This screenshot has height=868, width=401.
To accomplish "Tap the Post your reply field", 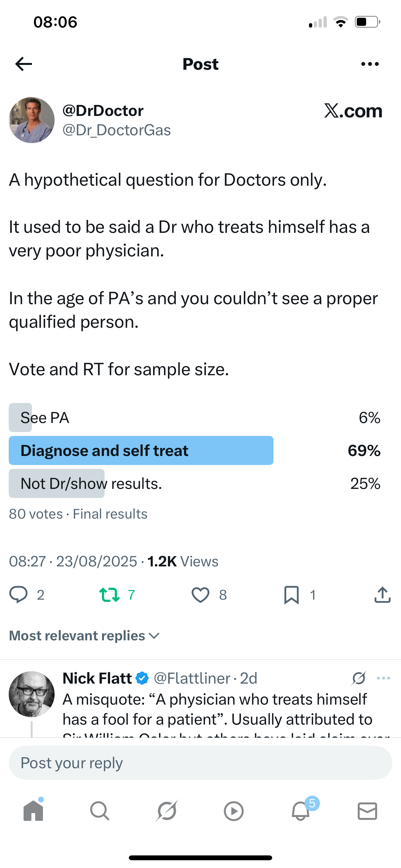I will tap(200, 763).
